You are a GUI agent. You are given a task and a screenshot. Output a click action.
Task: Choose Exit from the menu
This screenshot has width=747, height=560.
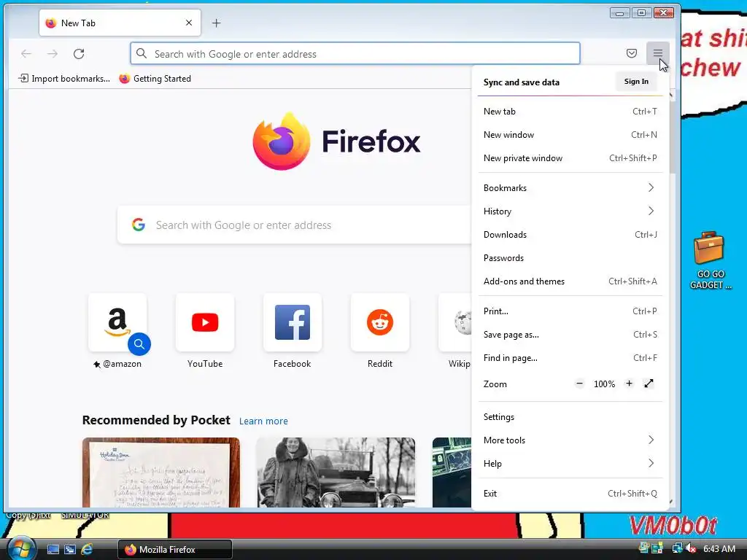tap(570, 494)
